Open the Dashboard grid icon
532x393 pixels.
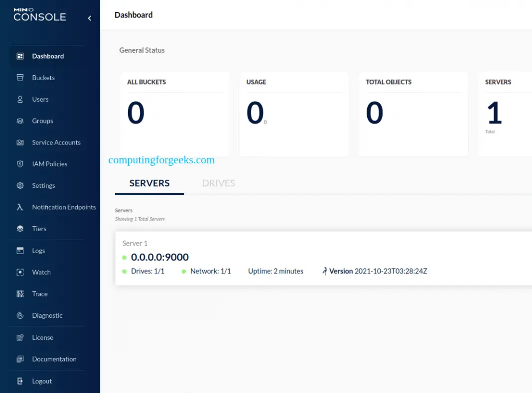tap(19, 56)
